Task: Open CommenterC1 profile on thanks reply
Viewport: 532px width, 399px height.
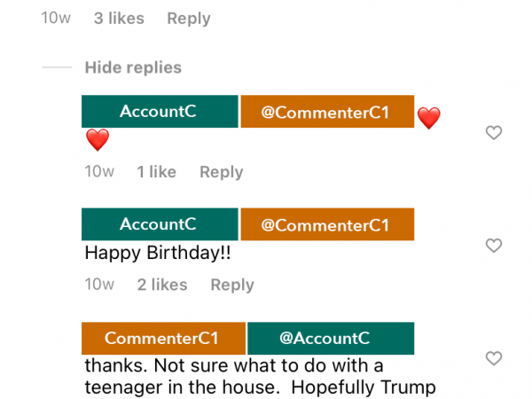Action: 163,339
